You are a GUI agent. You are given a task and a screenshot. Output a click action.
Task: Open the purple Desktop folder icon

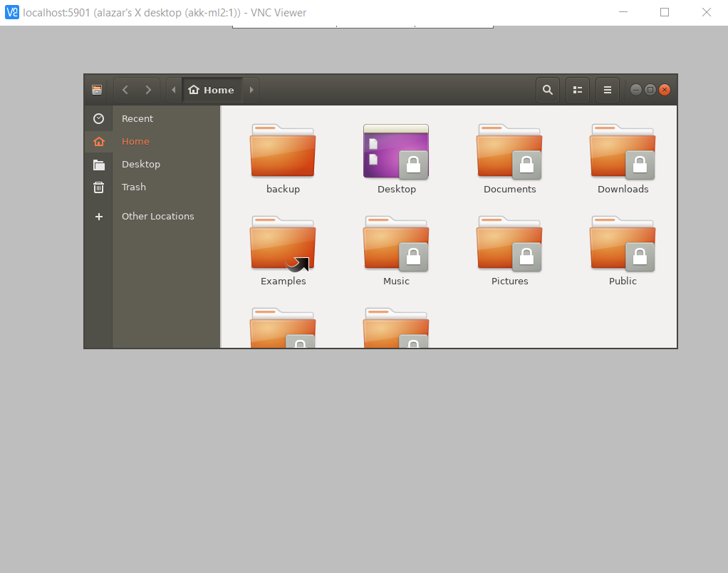(396, 151)
